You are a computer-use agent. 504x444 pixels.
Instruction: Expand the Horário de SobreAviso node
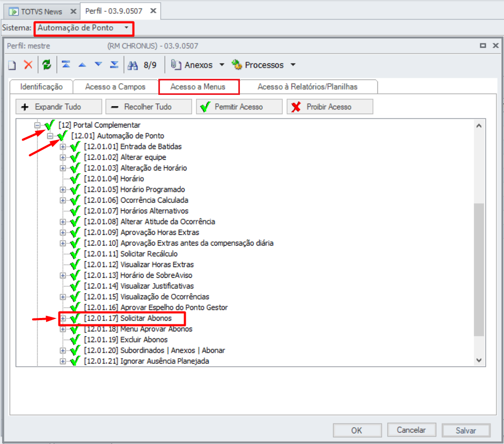point(63,276)
